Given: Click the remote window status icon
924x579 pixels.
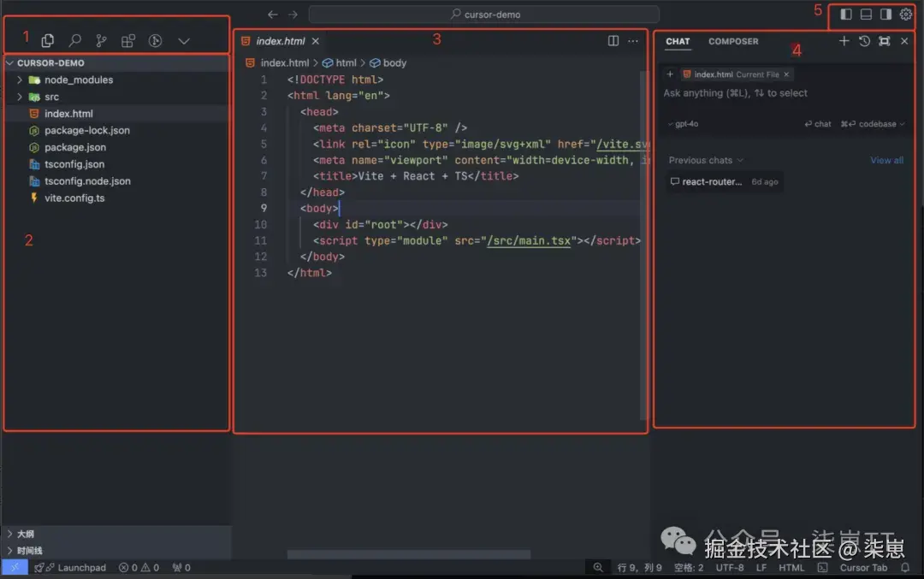Looking at the screenshot, I should tap(15, 567).
